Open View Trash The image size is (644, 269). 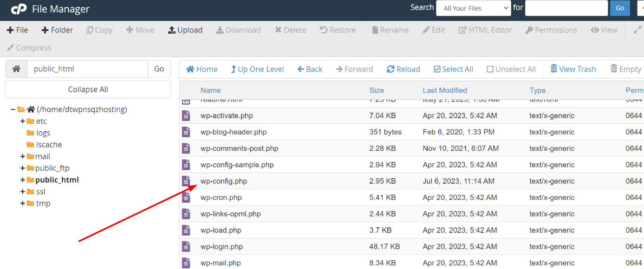pyautogui.click(x=573, y=69)
